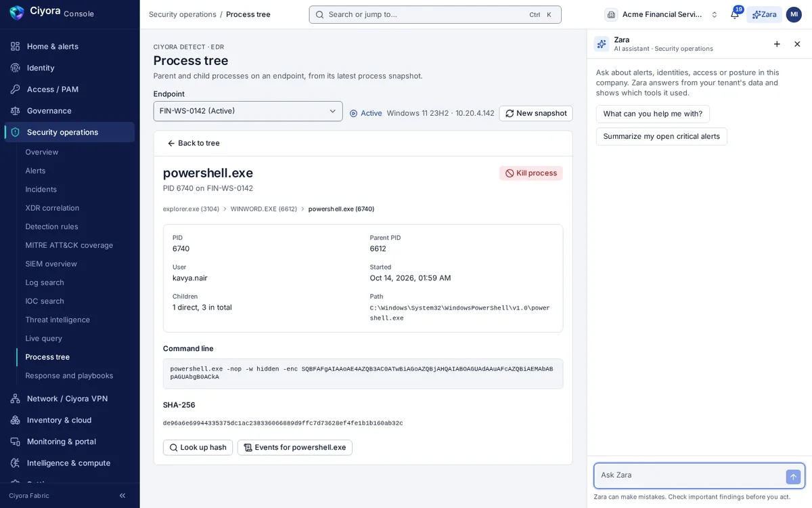Open Governance section in sidebar
812x508 pixels.
click(70, 110)
